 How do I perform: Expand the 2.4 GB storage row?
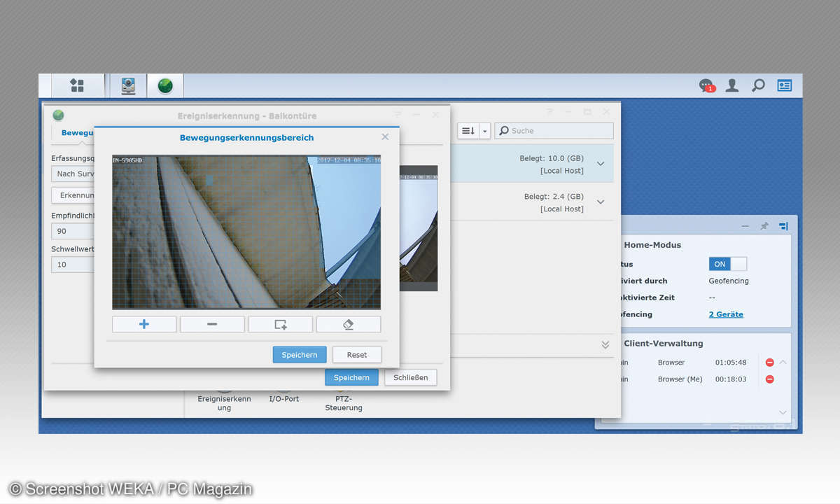click(600, 202)
